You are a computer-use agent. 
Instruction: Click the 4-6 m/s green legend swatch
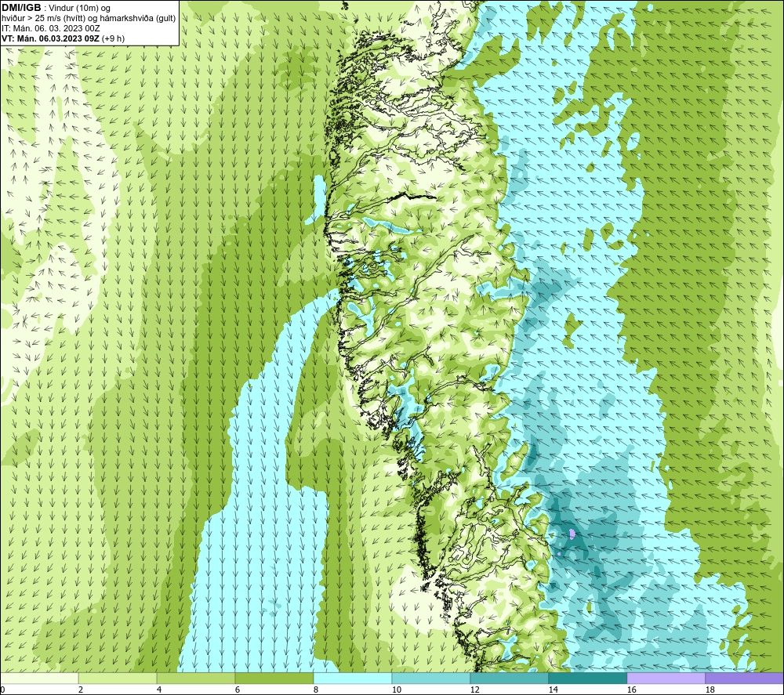point(196,678)
